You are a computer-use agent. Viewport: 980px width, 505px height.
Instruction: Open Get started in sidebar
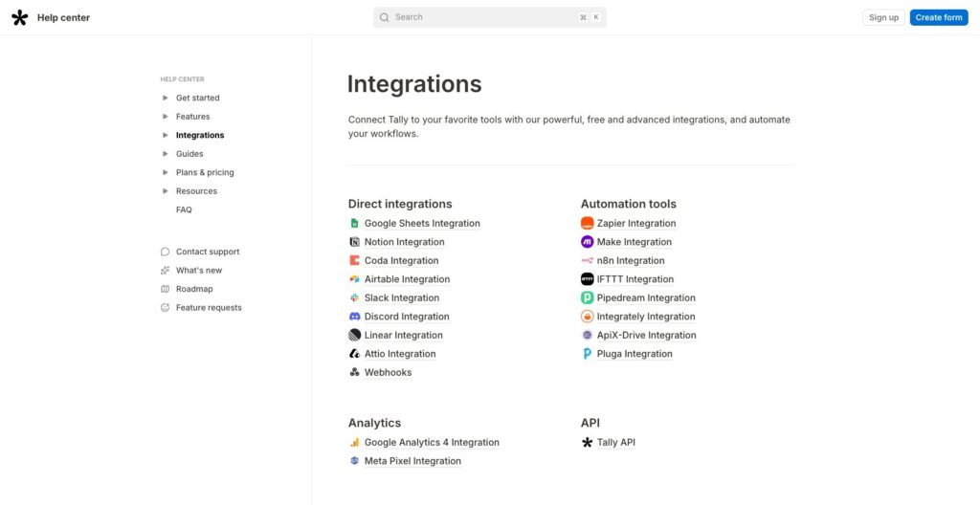(197, 99)
